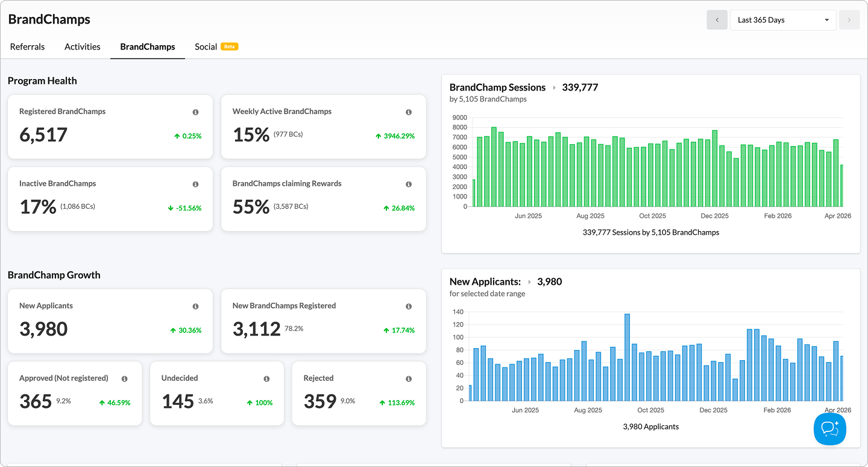This screenshot has height=467, width=868.
Task: Open the Last 365 Days date range dropdown
Action: coord(782,20)
